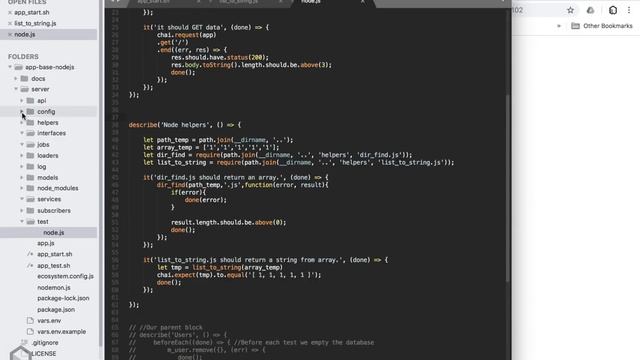Click the services folder icon

[30, 199]
